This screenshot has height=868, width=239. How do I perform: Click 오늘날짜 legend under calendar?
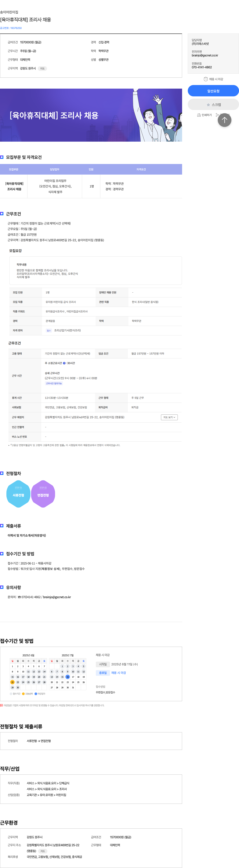coord(27,693)
